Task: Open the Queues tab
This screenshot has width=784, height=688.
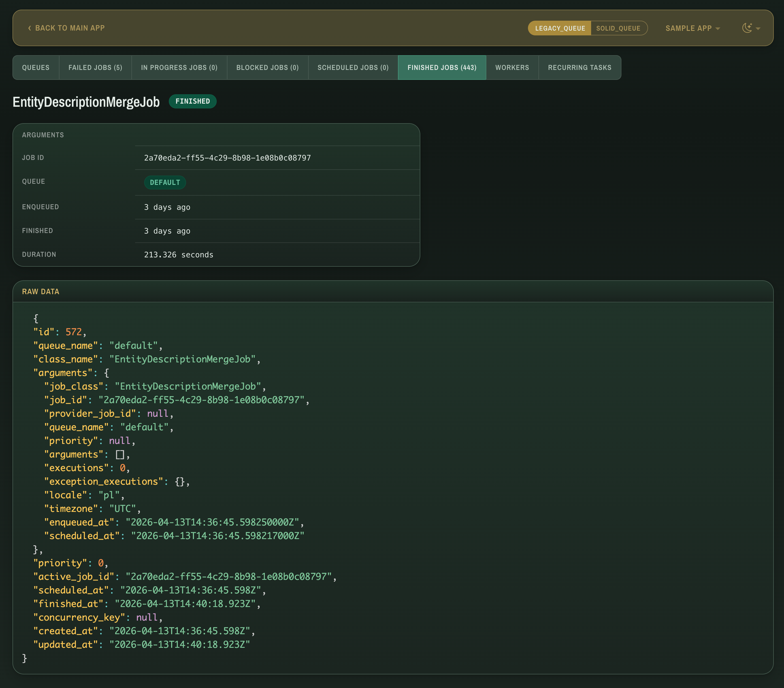Action: tap(36, 67)
